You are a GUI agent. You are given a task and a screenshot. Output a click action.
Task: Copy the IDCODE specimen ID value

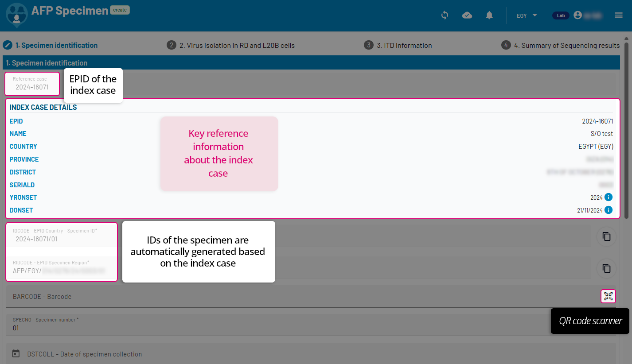tap(606, 236)
